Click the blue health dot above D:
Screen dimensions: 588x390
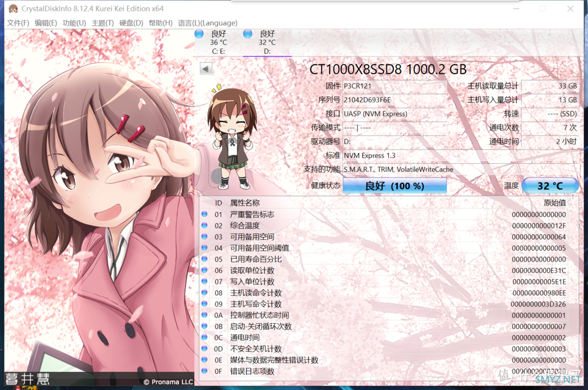point(248,34)
